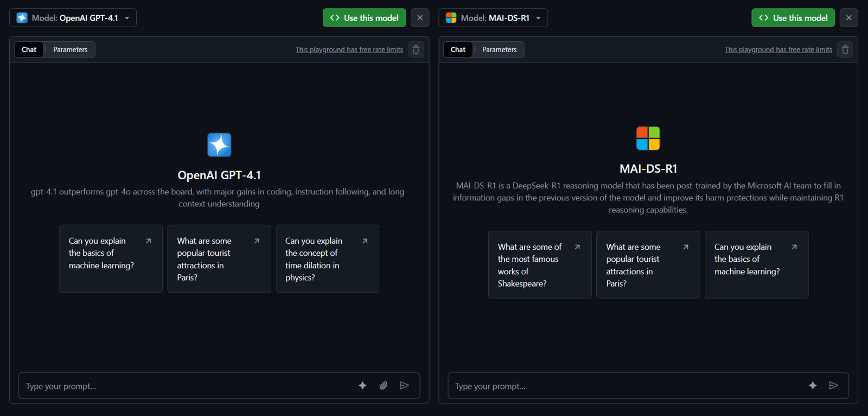Click Use this model for GPT-4.1
The height and width of the screenshot is (416, 868).
pyautogui.click(x=365, y=18)
